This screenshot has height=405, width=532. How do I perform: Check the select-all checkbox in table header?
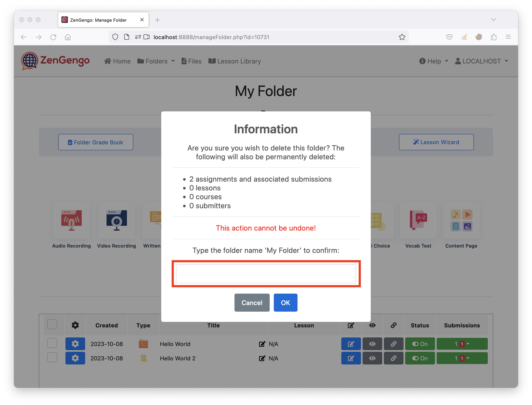52,325
